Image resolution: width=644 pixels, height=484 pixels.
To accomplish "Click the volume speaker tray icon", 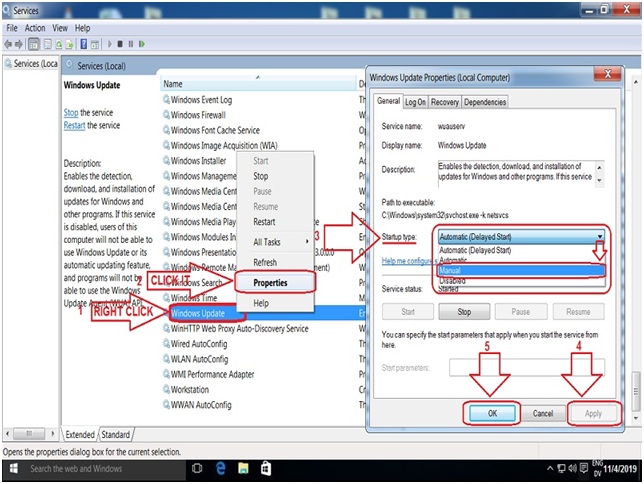I will (x=573, y=468).
